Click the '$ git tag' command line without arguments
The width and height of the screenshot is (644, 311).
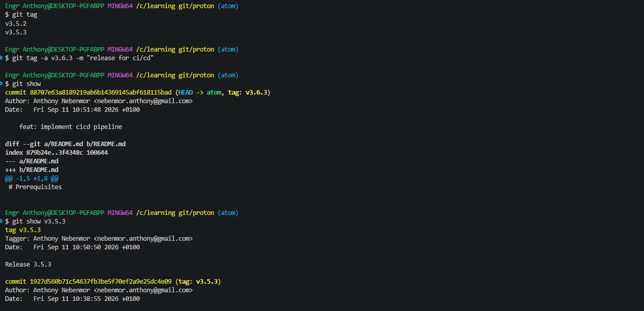21,15
